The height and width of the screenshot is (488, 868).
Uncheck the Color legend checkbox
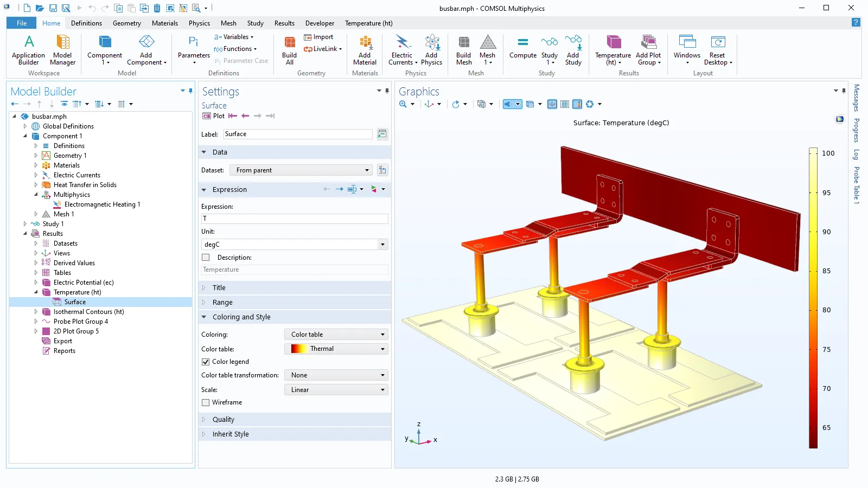(x=206, y=362)
